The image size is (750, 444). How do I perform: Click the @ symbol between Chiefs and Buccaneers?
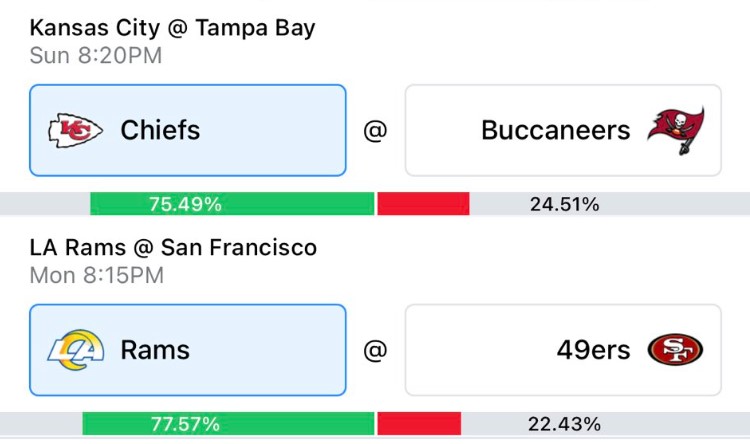click(x=375, y=131)
